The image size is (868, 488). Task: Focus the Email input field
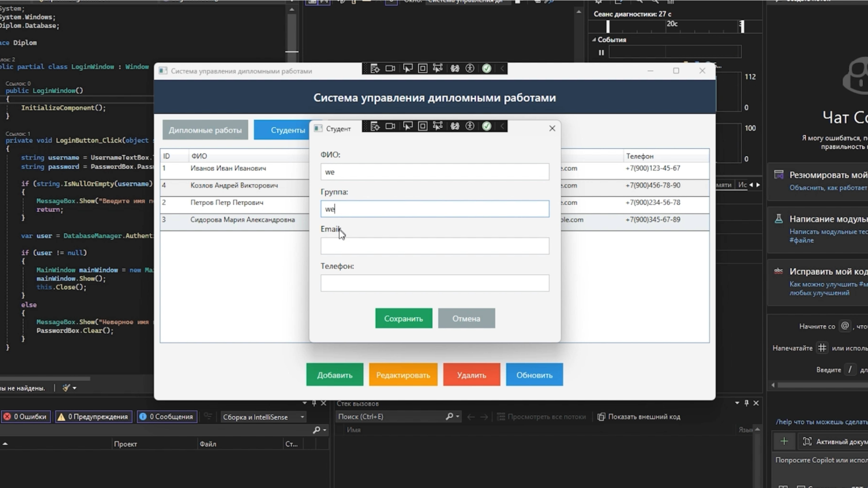[434, 246]
